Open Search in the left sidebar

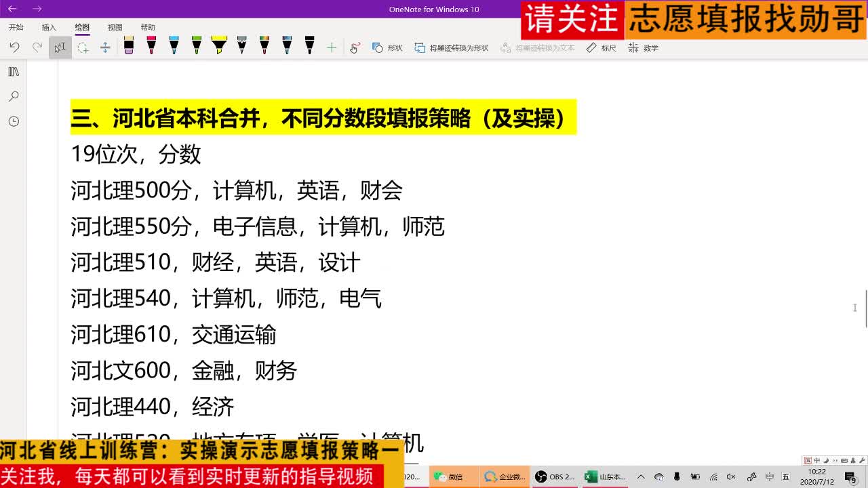coord(14,96)
